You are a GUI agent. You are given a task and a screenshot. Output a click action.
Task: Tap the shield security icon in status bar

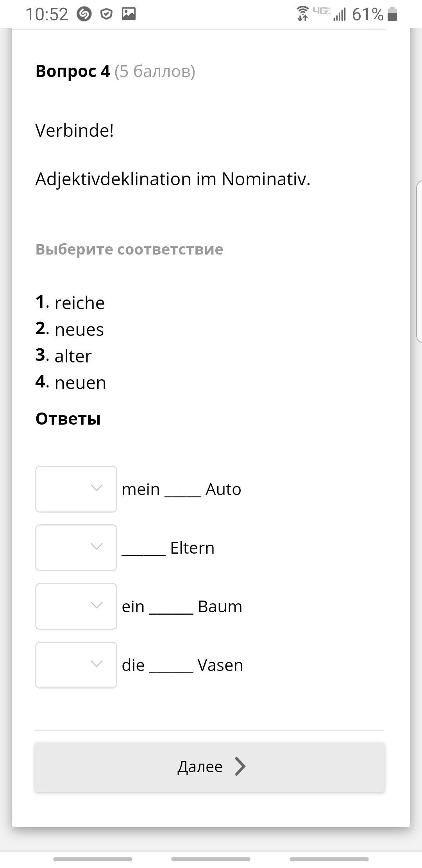106,14
